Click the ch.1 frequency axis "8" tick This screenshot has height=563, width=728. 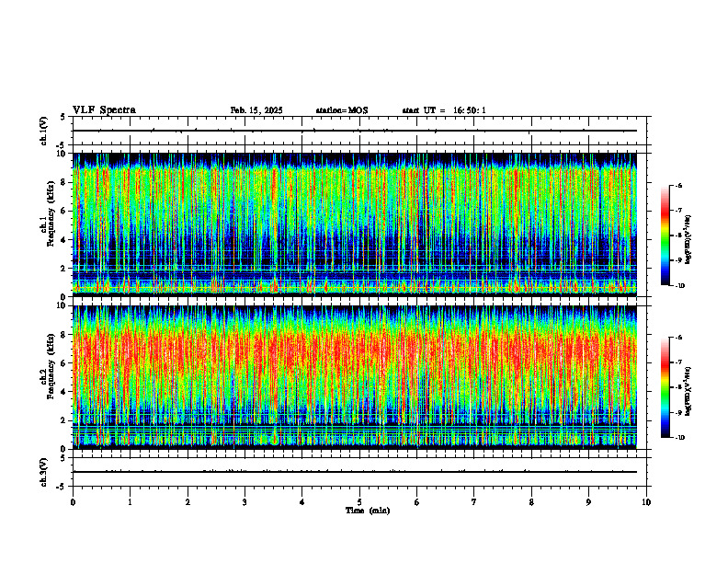click(65, 182)
